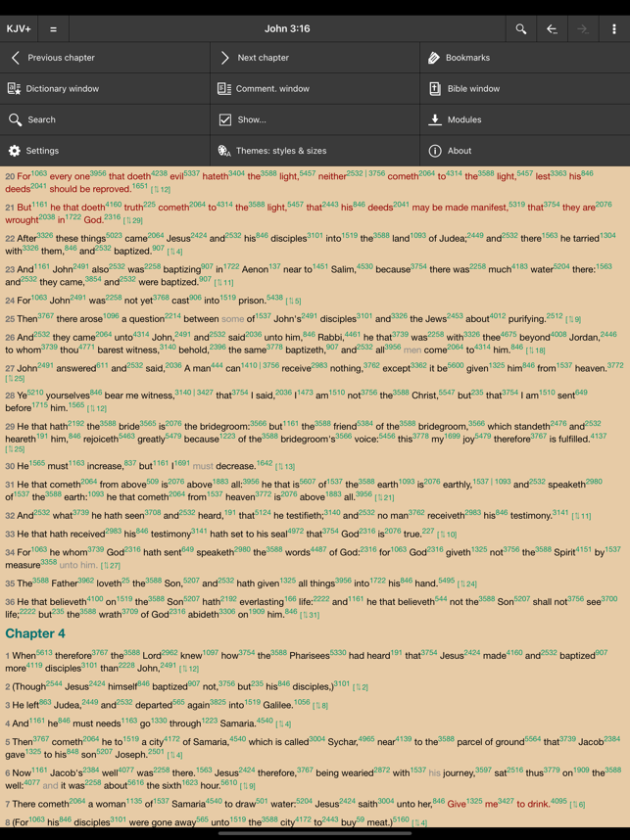This screenshot has width=630, height=840.
Task: Tap the parallel view equals icon
Action: tap(53, 29)
